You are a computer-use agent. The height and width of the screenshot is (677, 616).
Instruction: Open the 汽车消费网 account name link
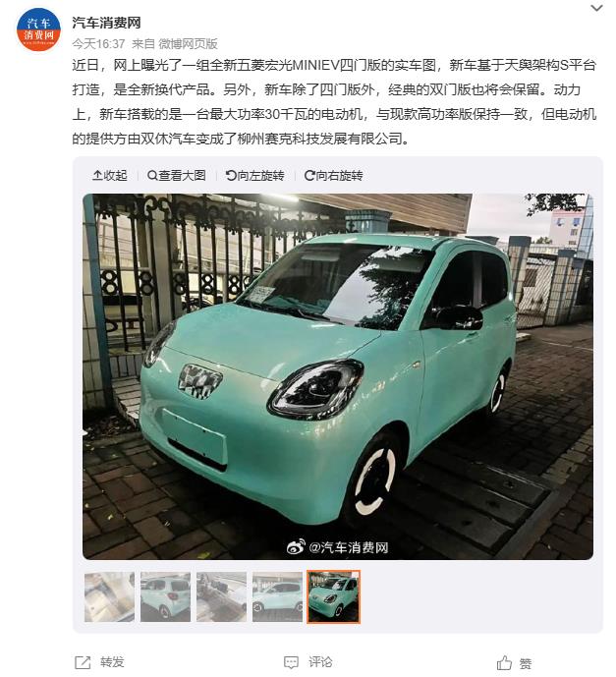(106, 23)
